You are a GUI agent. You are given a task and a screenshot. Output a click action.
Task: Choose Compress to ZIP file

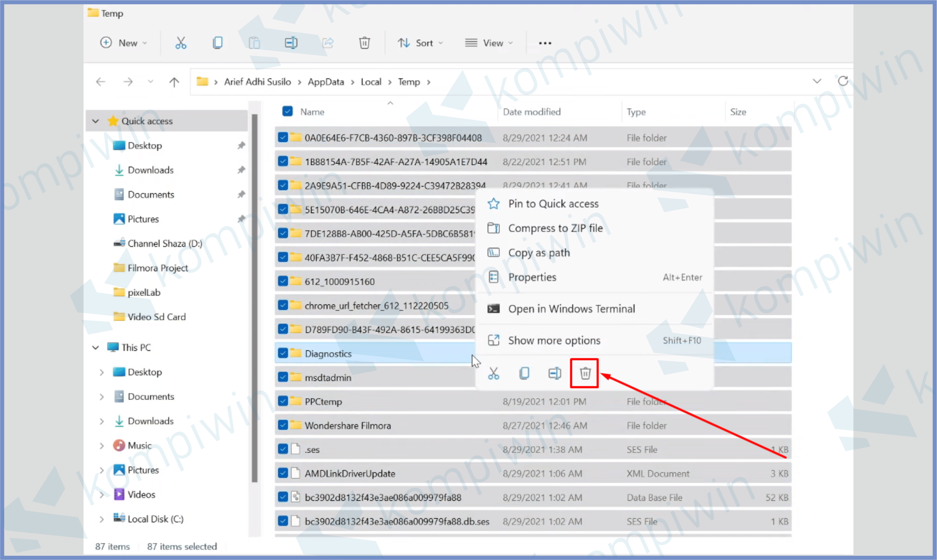point(555,228)
